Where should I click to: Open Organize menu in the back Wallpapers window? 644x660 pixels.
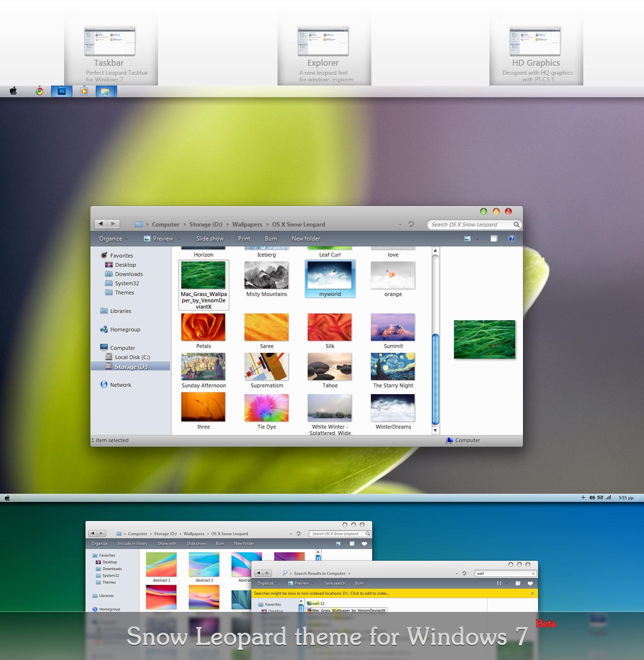pyautogui.click(x=100, y=544)
